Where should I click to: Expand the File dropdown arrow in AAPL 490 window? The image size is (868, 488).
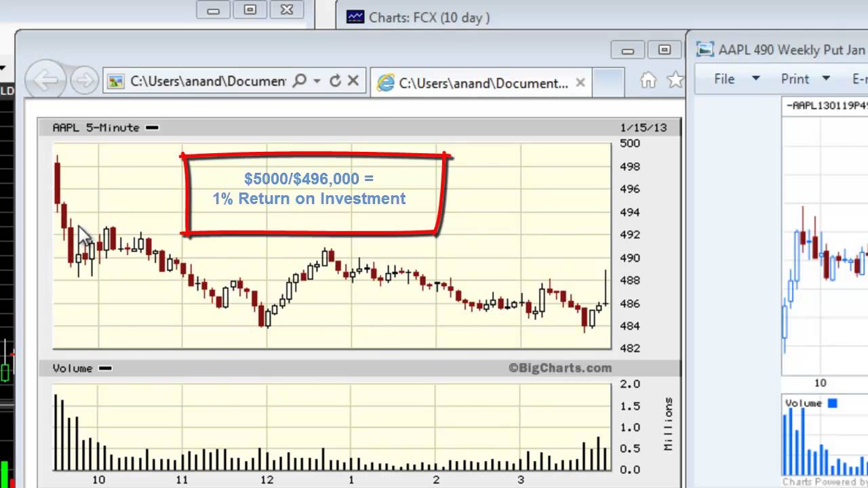tap(755, 79)
